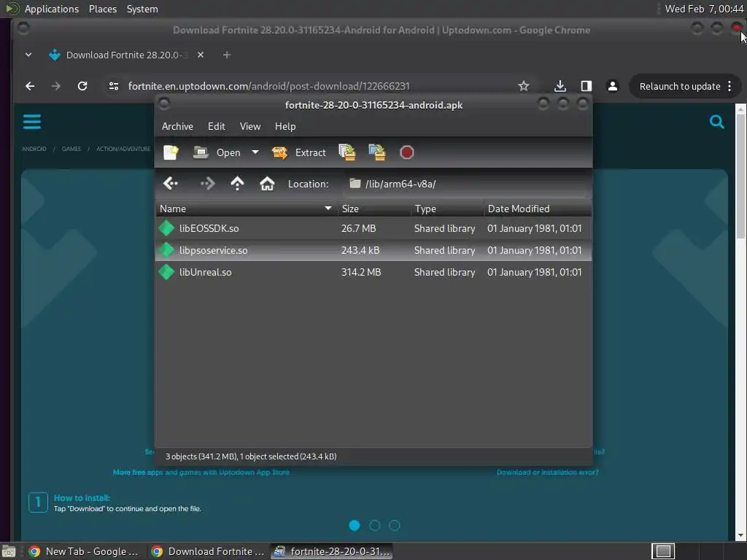
Task: Click the Extract button
Action: pos(298,152)
